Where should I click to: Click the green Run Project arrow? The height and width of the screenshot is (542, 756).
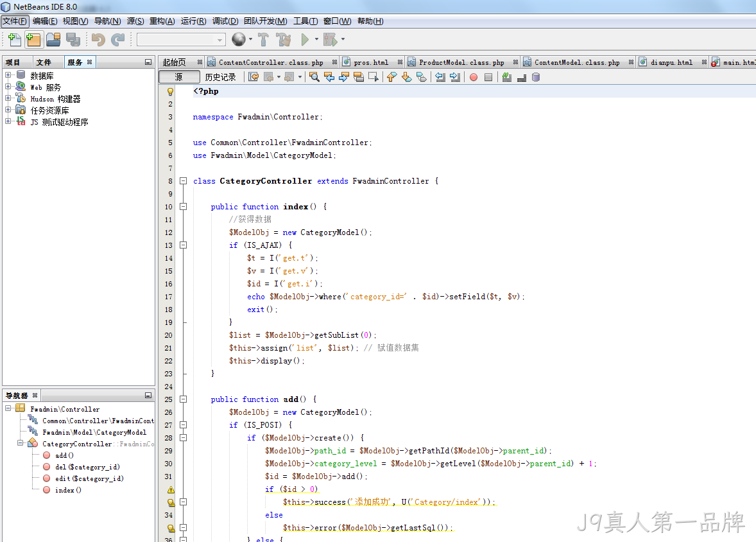click(x=305, y=39)
